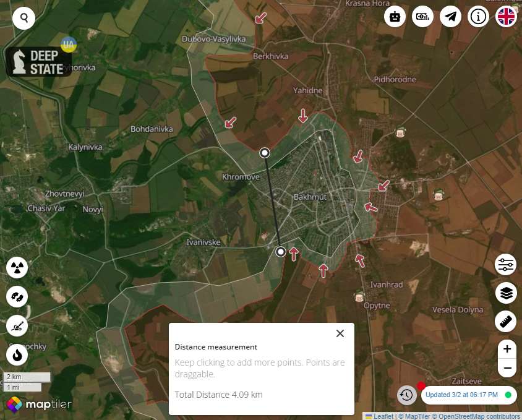Screen dimensions: 522x420
Task: Open the sliders settings panel
Action: pos(507,265)
